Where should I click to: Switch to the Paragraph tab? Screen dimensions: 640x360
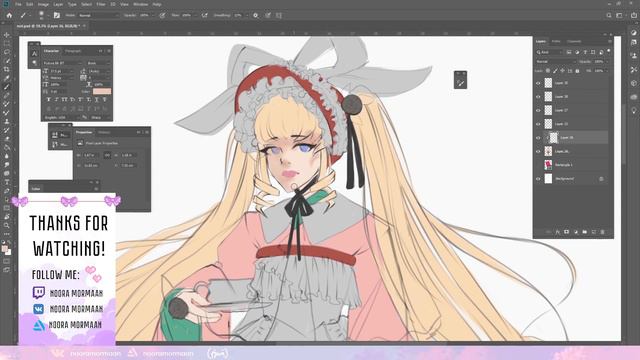point(73,51)
